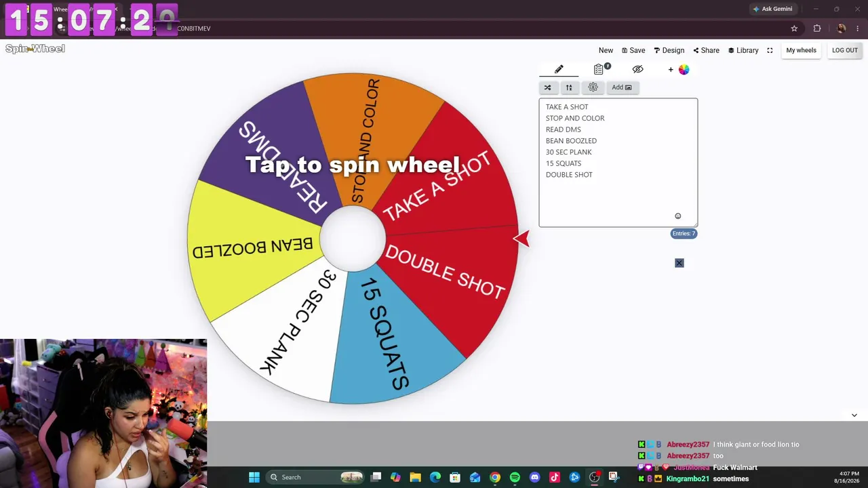The image size is (868, 488).
Task: Click 'DOUBLE SHOT' entry in list
Action: [x=569, y=175]
